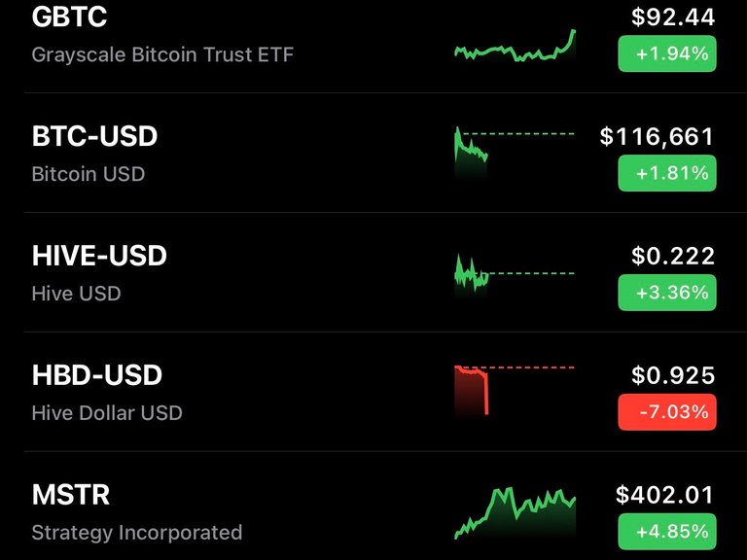Toggle the MSTR +4.85% change badge
The height and width of the screenshot is (560, 747).
click(667, 532)
